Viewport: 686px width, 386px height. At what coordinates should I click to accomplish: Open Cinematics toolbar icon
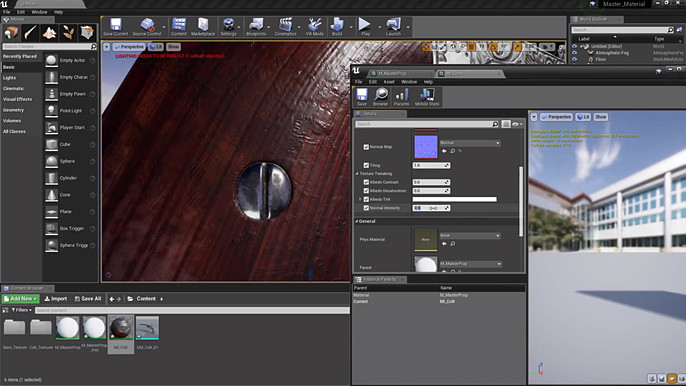tap(286, 27)
